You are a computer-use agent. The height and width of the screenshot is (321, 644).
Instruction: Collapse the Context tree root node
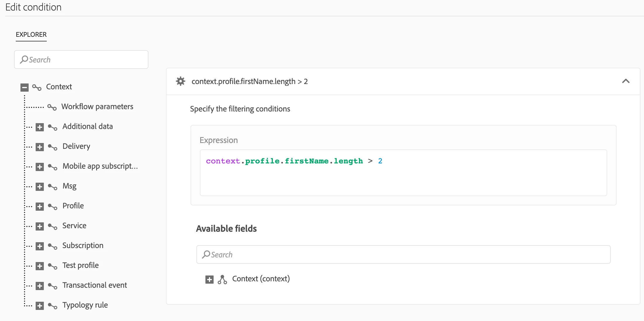(25, 87)
